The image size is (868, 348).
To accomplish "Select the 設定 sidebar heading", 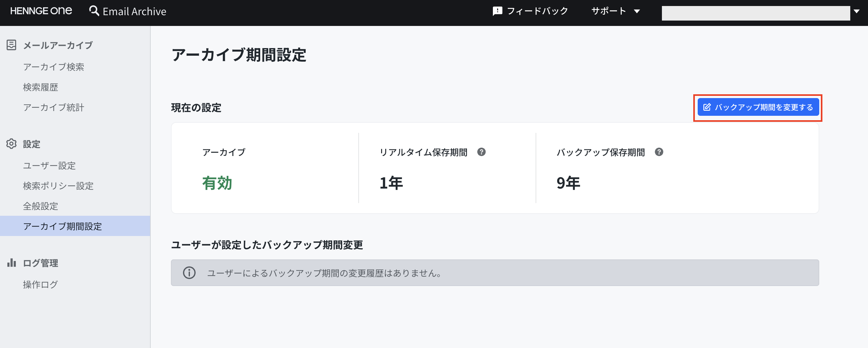I will [32, 144].
